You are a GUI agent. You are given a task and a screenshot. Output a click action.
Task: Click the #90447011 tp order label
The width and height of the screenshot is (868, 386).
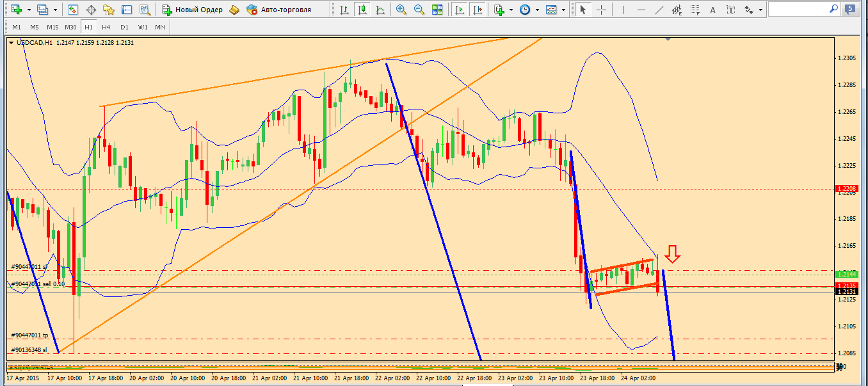coord(30,335)
